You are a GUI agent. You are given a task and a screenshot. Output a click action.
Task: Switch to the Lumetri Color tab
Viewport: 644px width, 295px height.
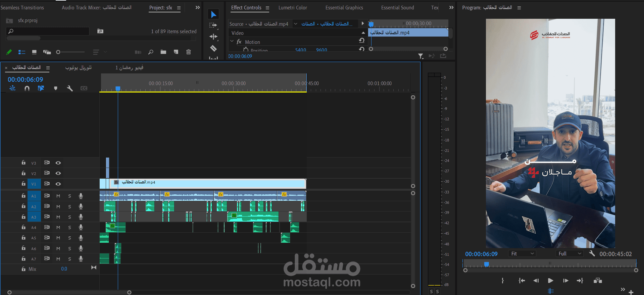click(293, 8)
